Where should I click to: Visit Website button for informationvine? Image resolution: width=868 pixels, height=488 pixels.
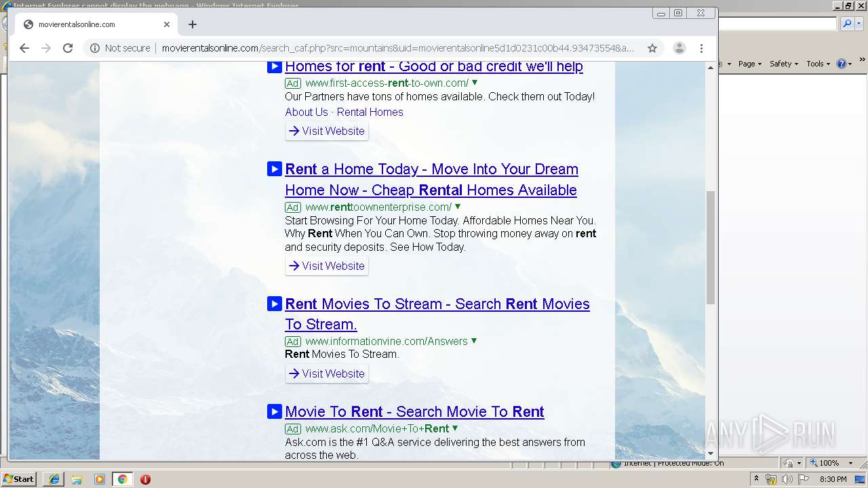[327, 373]
